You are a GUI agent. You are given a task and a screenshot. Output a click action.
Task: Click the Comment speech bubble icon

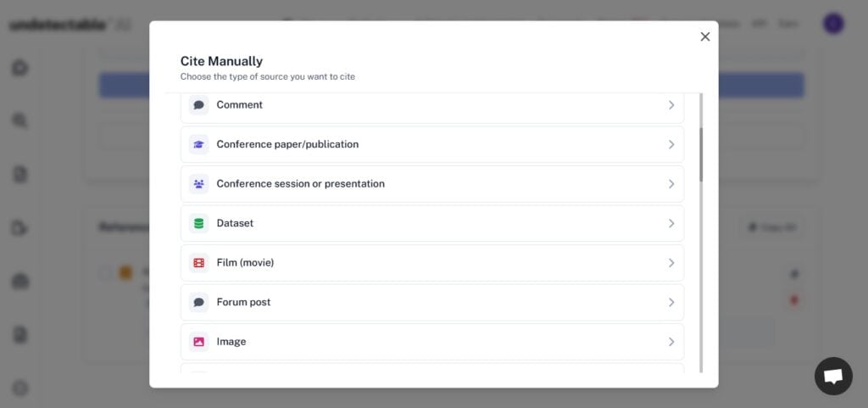click(199, 105)
